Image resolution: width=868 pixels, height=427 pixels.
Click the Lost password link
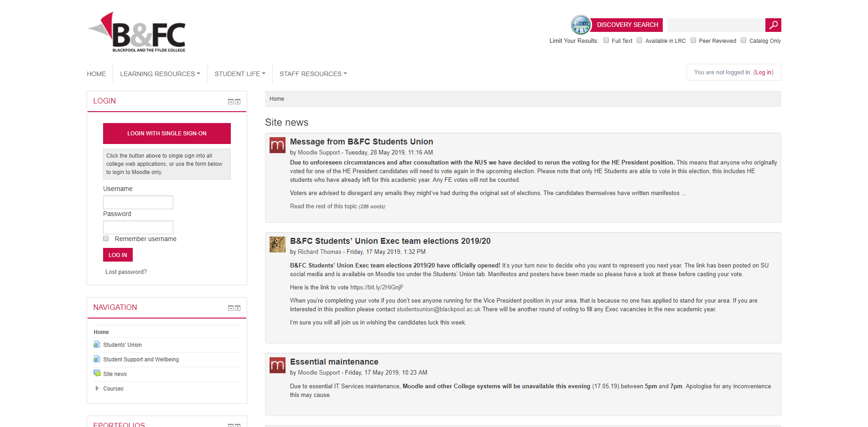tap(126, 272)
